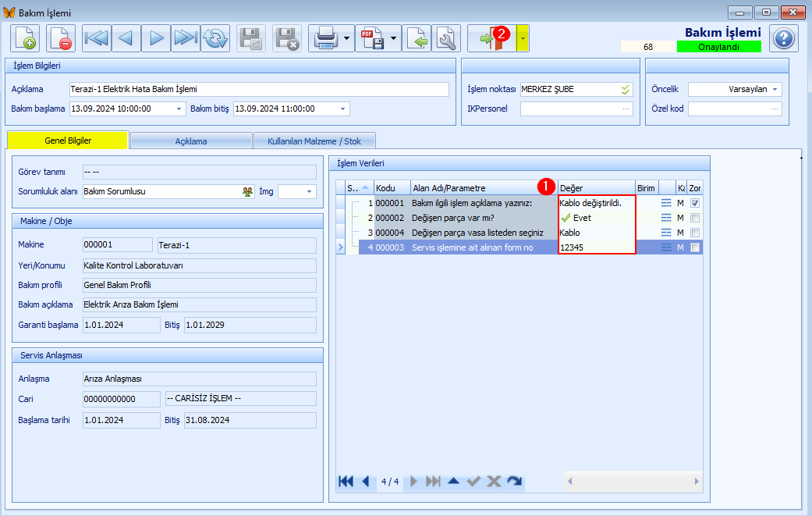Go to next row in grid navigator

[413, 482]
